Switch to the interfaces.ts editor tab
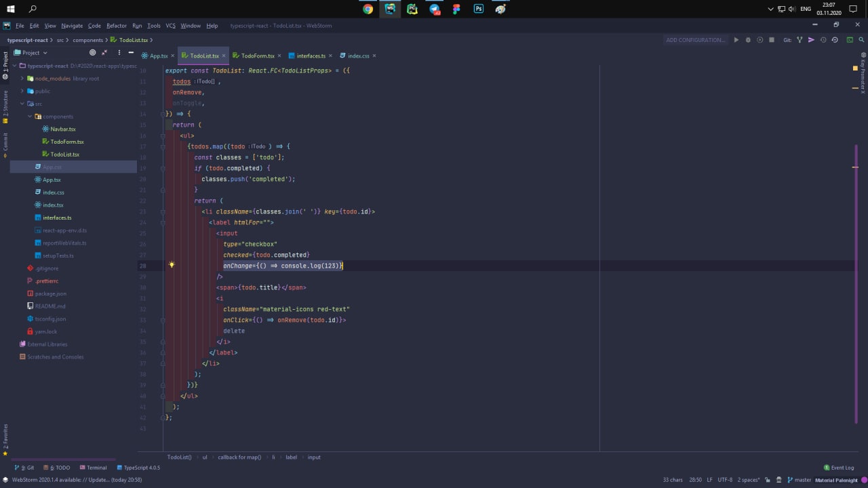Image resolution: width=868 pixels, height=488 pixels. pyautogui.click(x=311, y=56)
